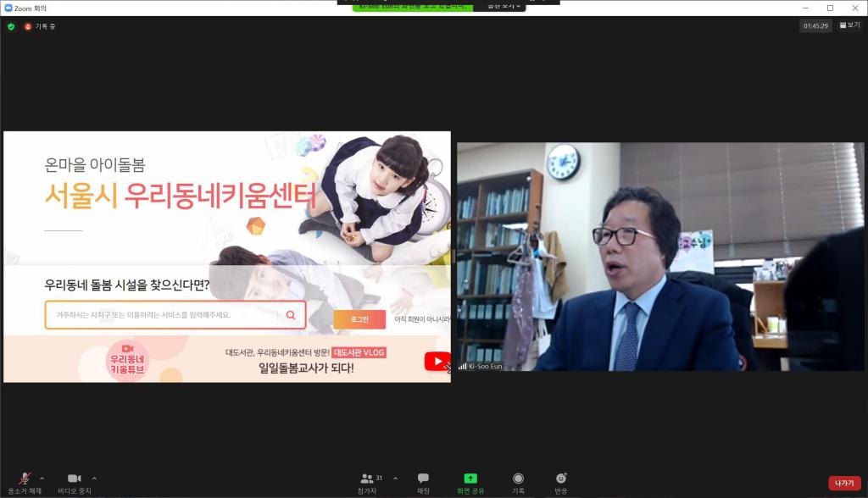Click the magnifier search icon in webpage

pos(291,315)
